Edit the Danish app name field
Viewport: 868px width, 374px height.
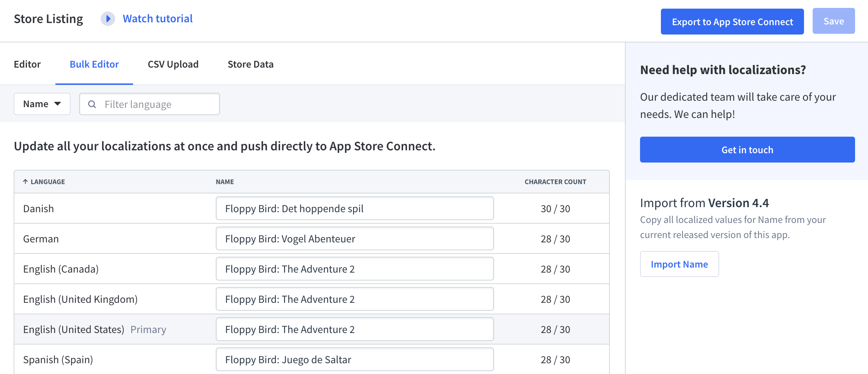coord(354,208)
